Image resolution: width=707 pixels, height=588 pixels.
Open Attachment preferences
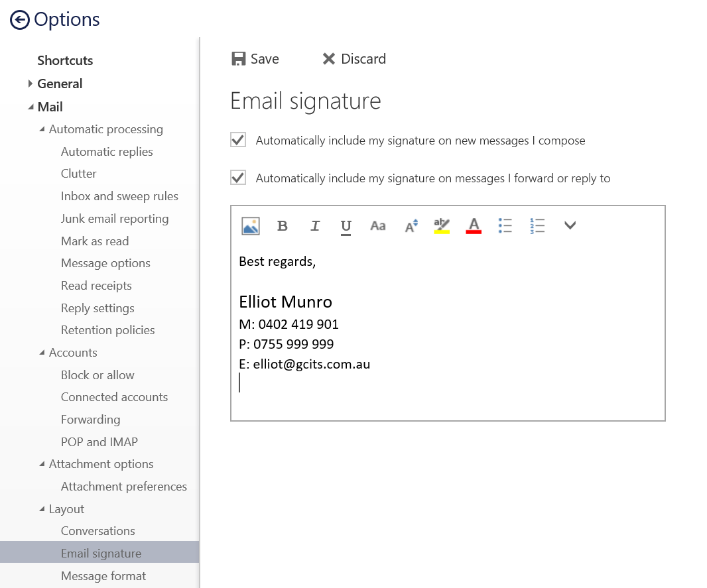coord(124,487)
